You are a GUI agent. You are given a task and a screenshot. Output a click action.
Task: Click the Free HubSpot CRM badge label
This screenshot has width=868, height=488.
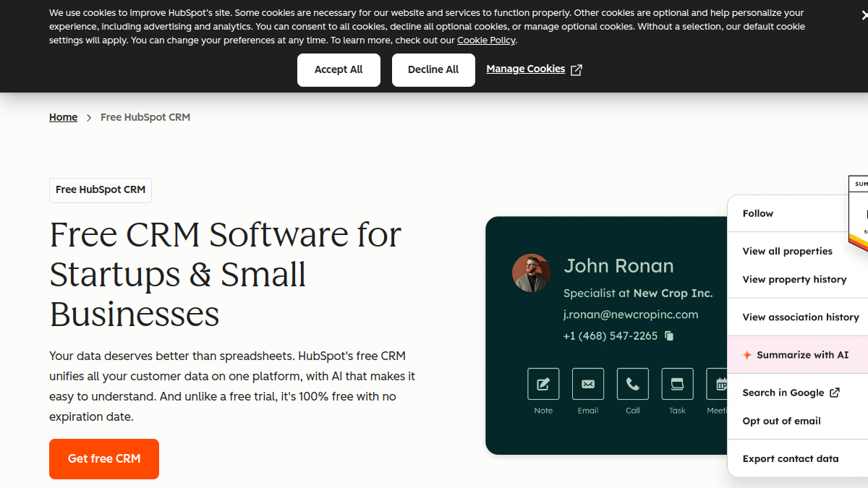[101, 189]
